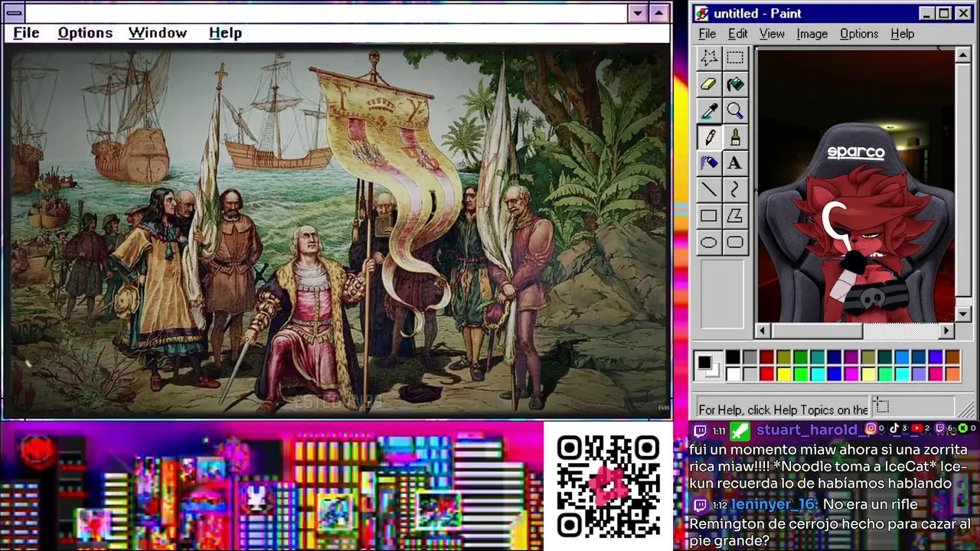Image resolution: width=980 pixels, height=551 pixels.
Task: Open File menu in the left window
Action: [x=26, y=33]
